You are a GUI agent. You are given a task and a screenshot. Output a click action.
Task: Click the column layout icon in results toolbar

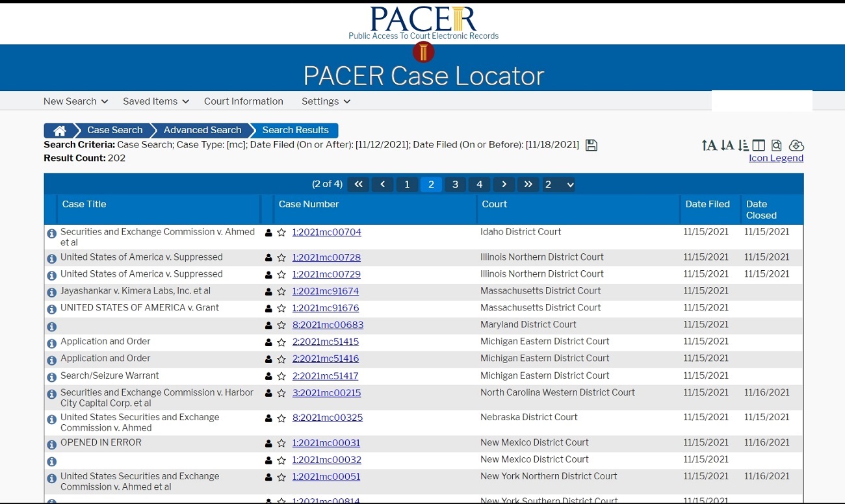coord(759,145)
